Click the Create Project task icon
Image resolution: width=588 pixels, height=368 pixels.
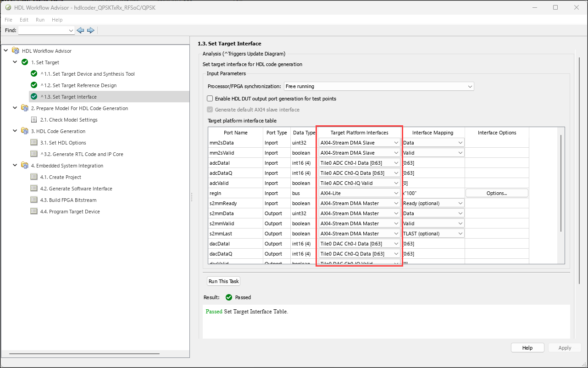(34, 177)
